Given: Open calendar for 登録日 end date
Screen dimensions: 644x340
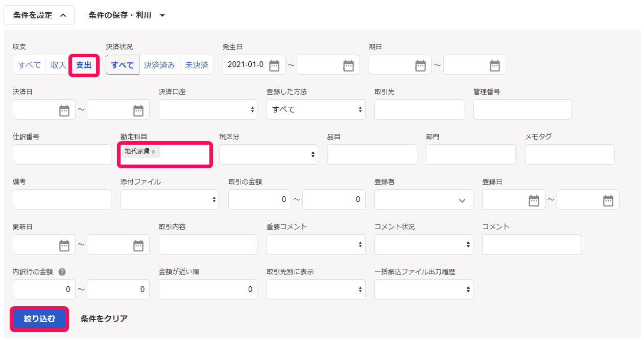Looking at the screenshot, I should click(x=608, y=200).
